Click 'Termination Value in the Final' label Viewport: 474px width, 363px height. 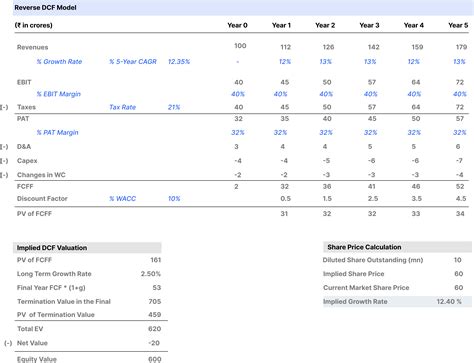coord(64,302)
